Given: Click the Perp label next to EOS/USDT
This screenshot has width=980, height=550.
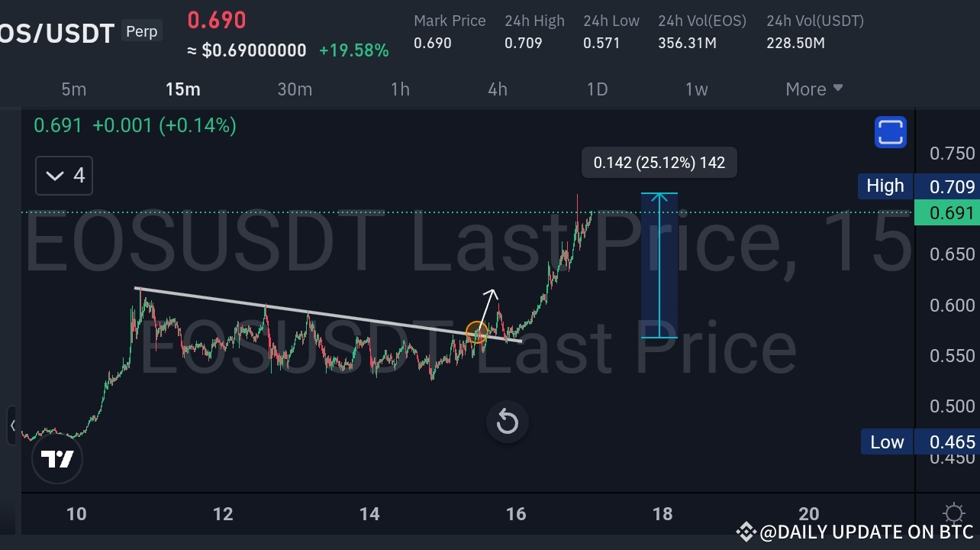Looking at the screenshot, I should (x=141, y=31).
